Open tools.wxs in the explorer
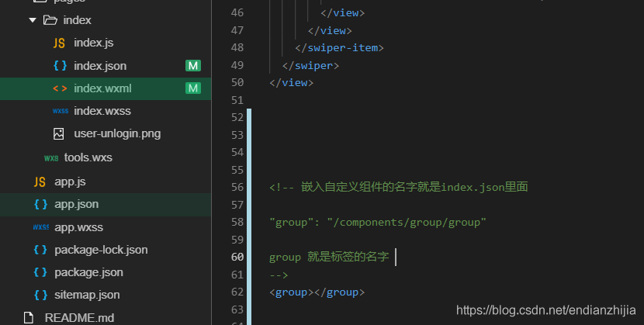Image resolution: width=644 pixels, height=325 pixels. 88,157
